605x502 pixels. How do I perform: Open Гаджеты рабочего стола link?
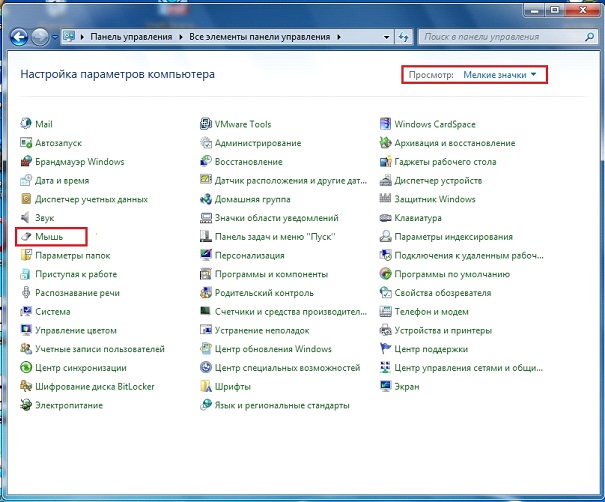pyautogui.click(x=445, y=161)
